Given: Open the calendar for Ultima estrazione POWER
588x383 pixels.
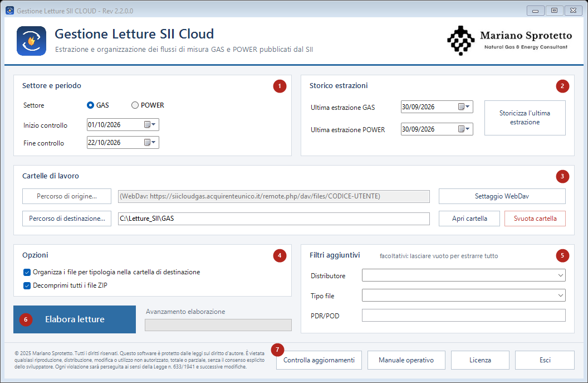Looking at the screenshot, I should click(x=464, y=129).
